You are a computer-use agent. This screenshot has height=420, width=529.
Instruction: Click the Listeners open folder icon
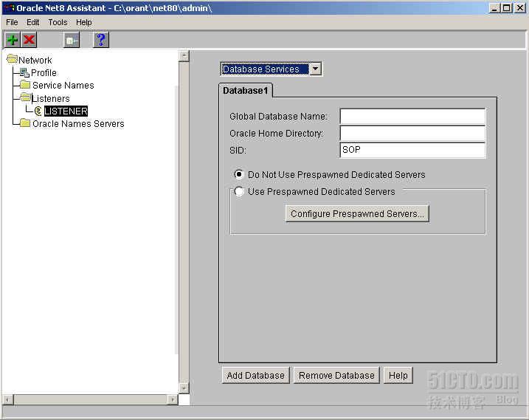[25, 97]
